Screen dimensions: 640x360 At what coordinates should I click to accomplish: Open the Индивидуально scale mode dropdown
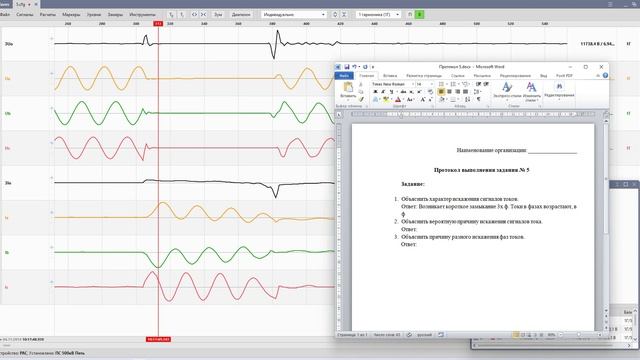tap(293, 15)
